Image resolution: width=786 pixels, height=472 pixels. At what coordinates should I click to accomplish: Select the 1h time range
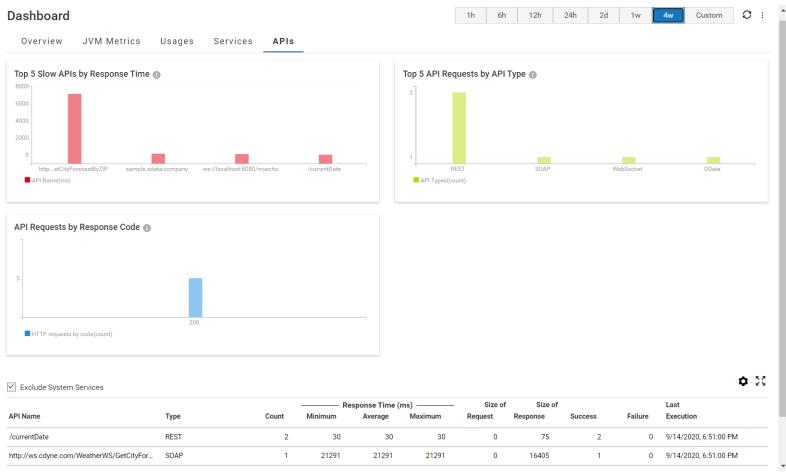point(470,15)
